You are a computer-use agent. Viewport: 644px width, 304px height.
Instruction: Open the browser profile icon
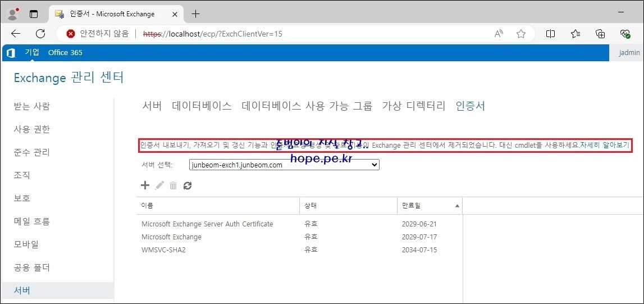click(x=13, y=13)
